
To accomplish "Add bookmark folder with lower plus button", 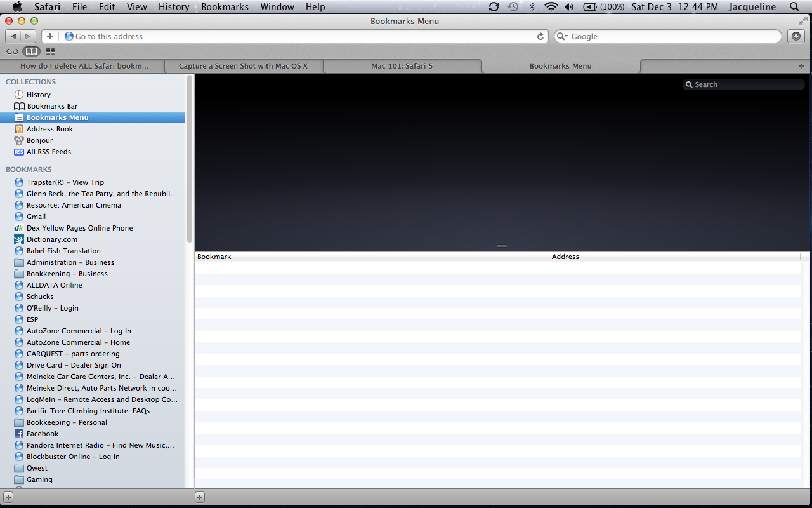I will pos(199,497).
